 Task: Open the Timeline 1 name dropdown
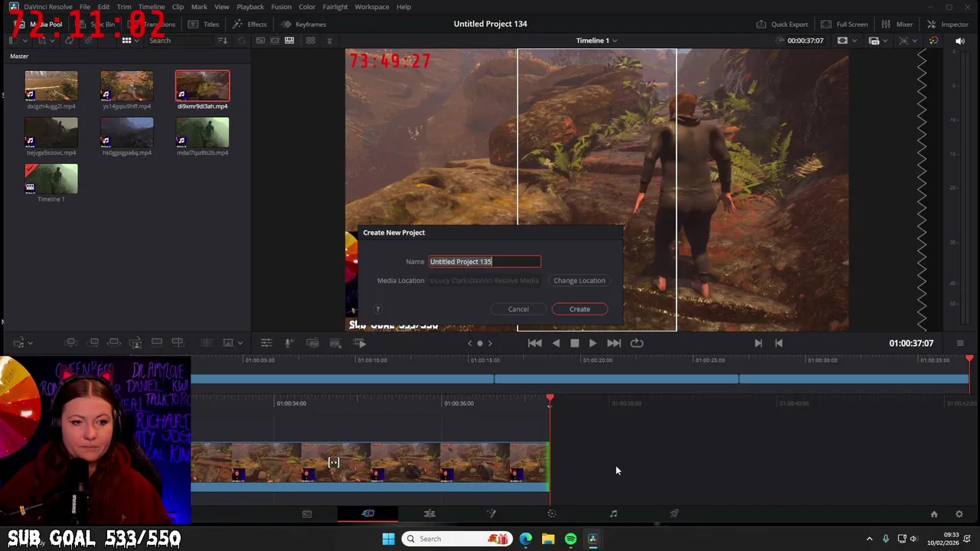596,41
